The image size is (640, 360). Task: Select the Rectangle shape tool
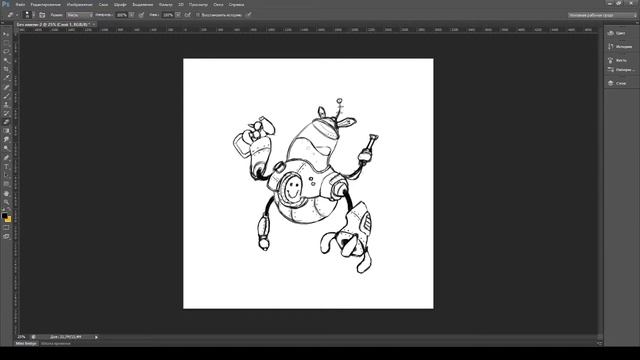[x=6, y=184]
